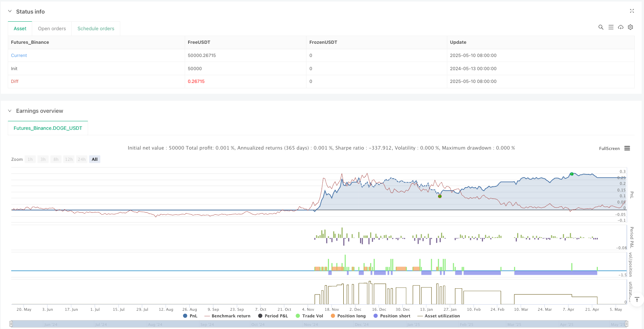This screenshot has width=644, height=329.
Task: Set chart zoom to 24h
Action: 81,159
